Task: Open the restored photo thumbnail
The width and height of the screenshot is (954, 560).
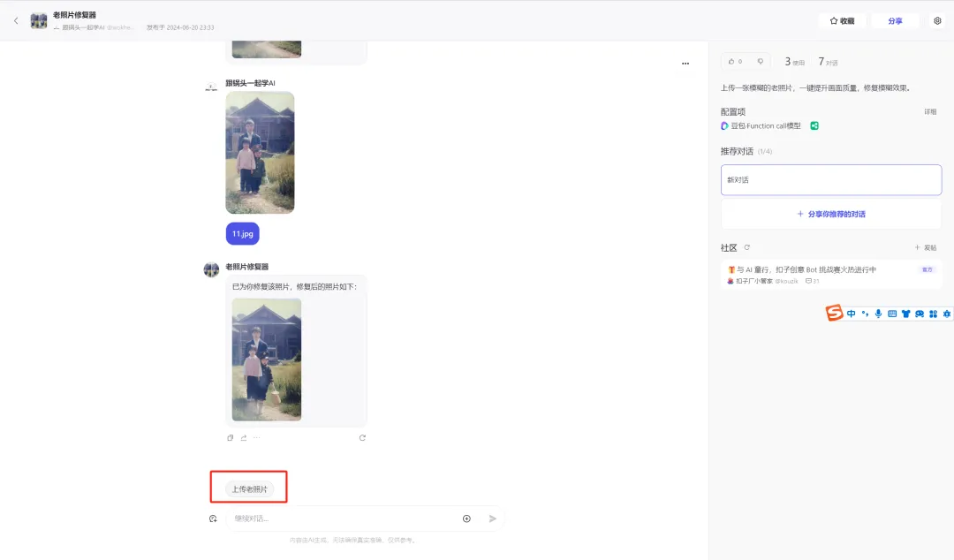Action: (267, 359)
